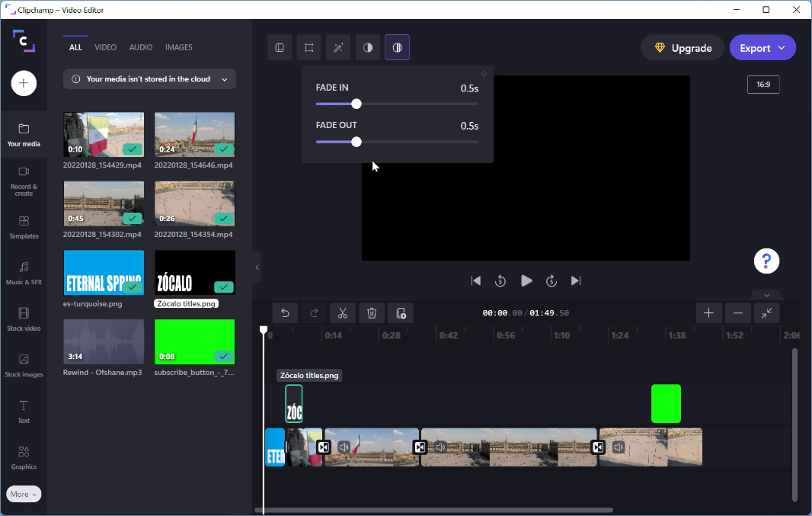This screenshot has width=812, height=516.
Task: Undo the last timeline action
Action: coord(285,313)
